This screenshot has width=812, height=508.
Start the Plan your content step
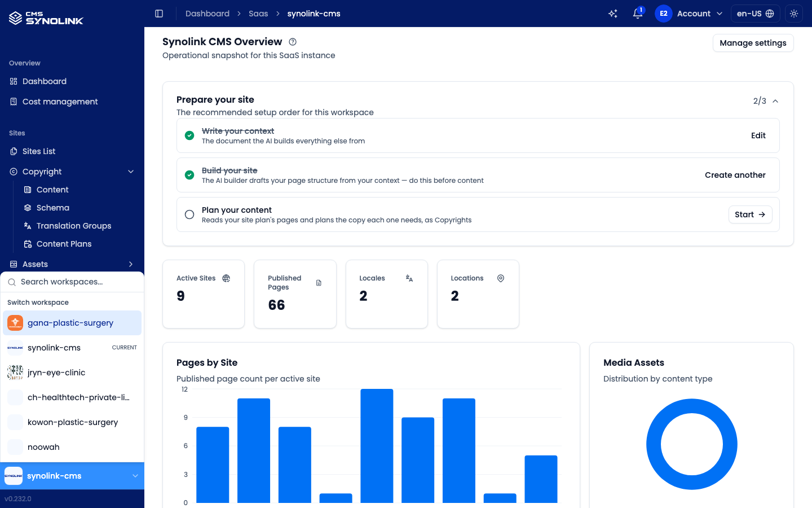[x=750, y=214]
